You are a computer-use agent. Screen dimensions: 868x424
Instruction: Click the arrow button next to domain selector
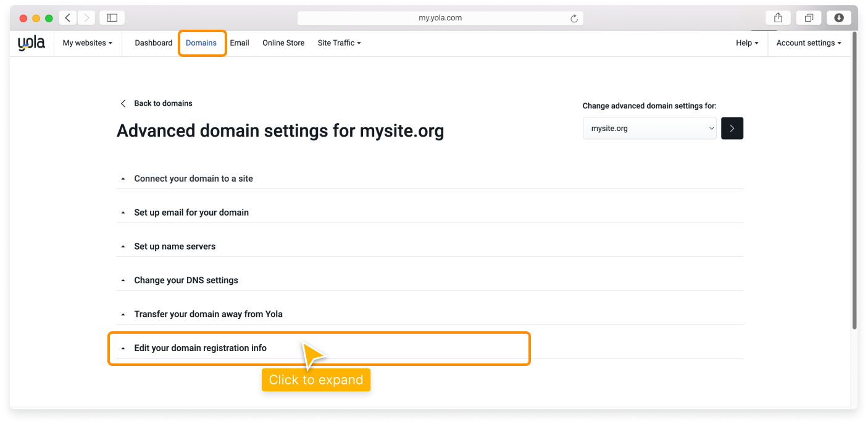[732, 129]
